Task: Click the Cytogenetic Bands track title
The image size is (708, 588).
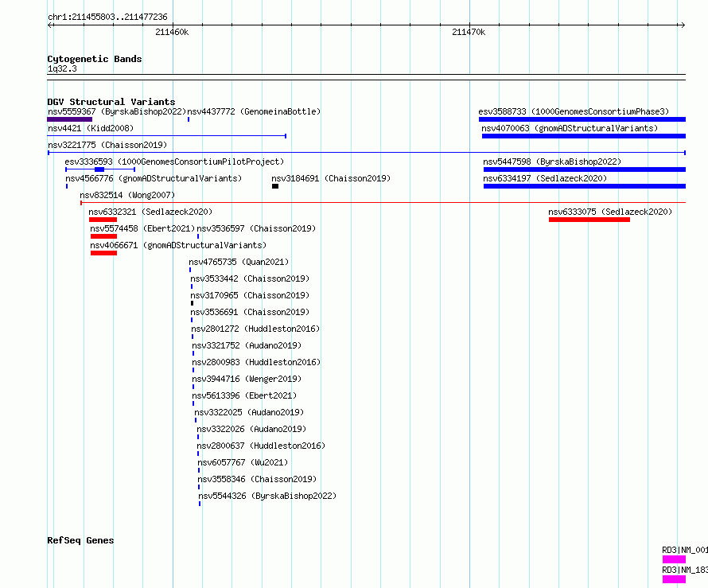Action: click(x=95, y=59)
